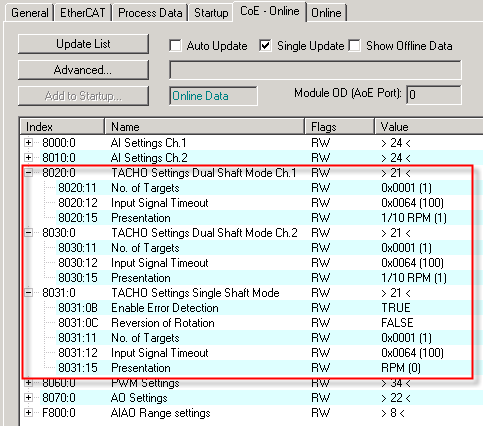Uncheck the Single Update checkbox

pyautogui.click(x=265, y=46)
